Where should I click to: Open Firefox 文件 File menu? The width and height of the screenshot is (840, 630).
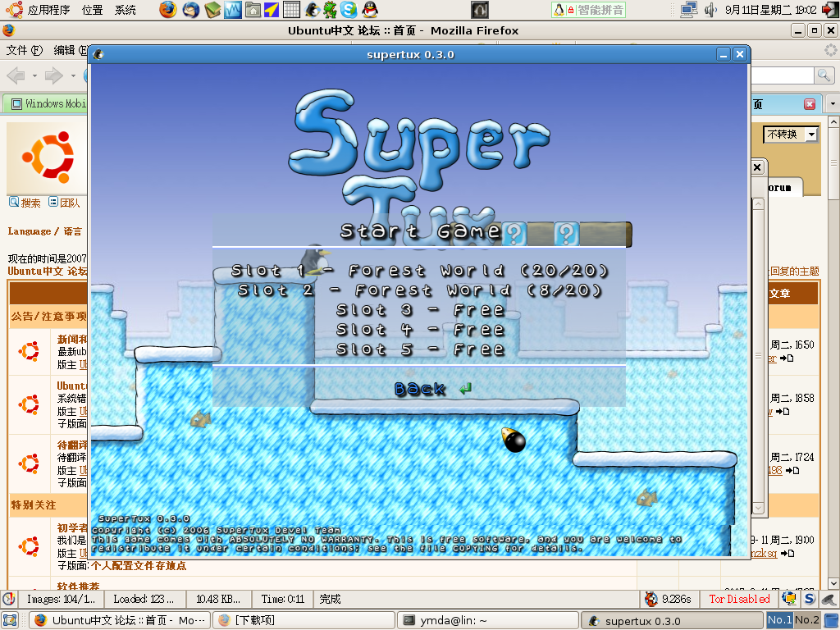click(24, 50)
